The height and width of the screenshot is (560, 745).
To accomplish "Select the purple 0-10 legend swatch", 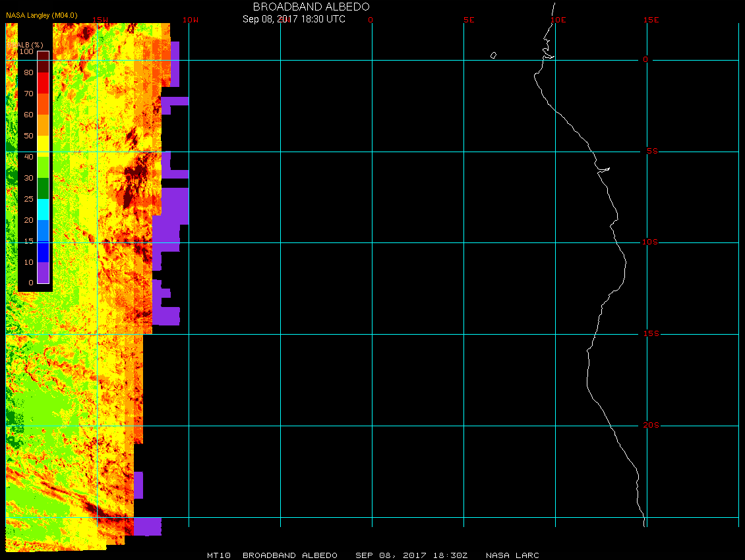I will (44, 273).
